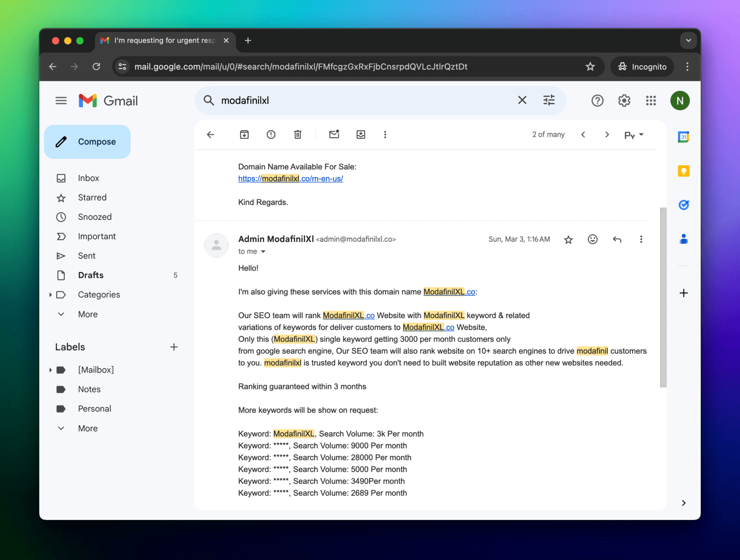The width and height of the screenshot is (740, 560).
Task: Open Google Keep side panel
Action: [x=683, y=171]
